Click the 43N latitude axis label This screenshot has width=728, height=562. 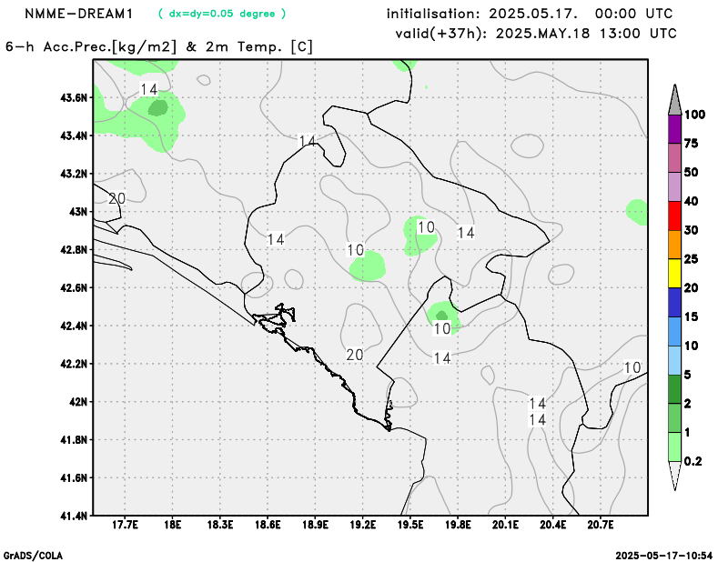point(78,212)
